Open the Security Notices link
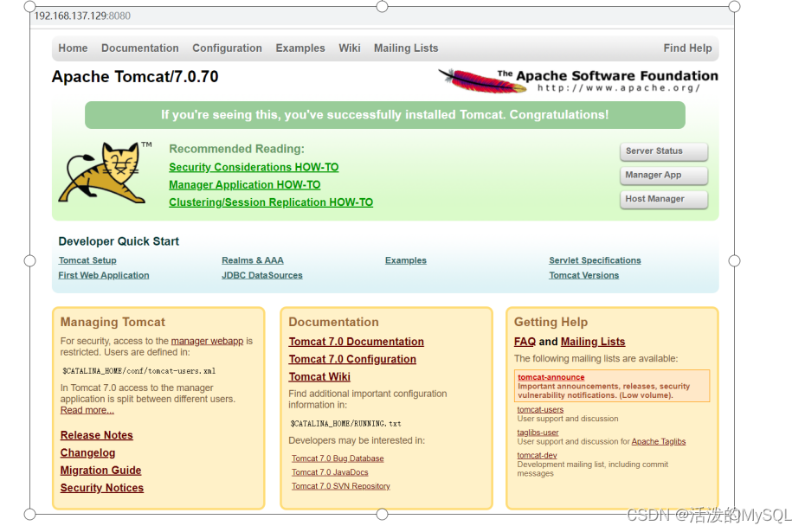The height and width of the screenshot is (532, 805). [x=101, y=488]
